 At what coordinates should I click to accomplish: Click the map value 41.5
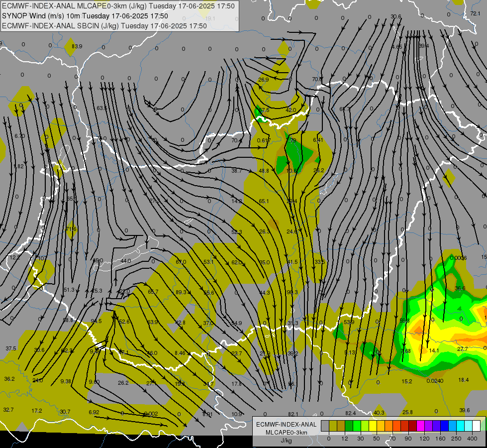click(292, 262)
